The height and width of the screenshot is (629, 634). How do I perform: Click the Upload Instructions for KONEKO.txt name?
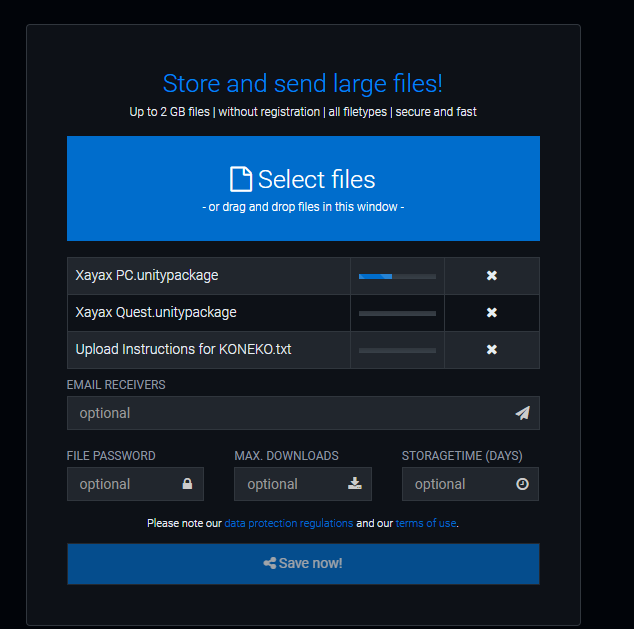(x=183, y=349)
